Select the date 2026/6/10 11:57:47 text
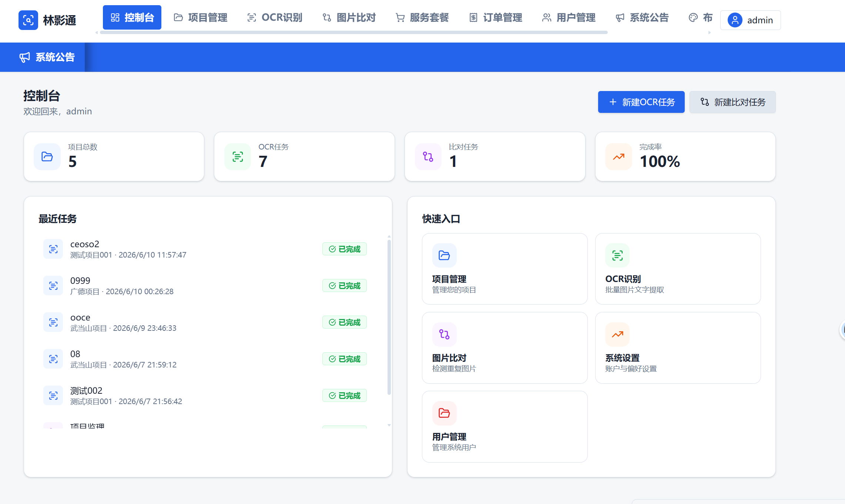This screenshot has height=504, width=845. click(x=152, y=255)
